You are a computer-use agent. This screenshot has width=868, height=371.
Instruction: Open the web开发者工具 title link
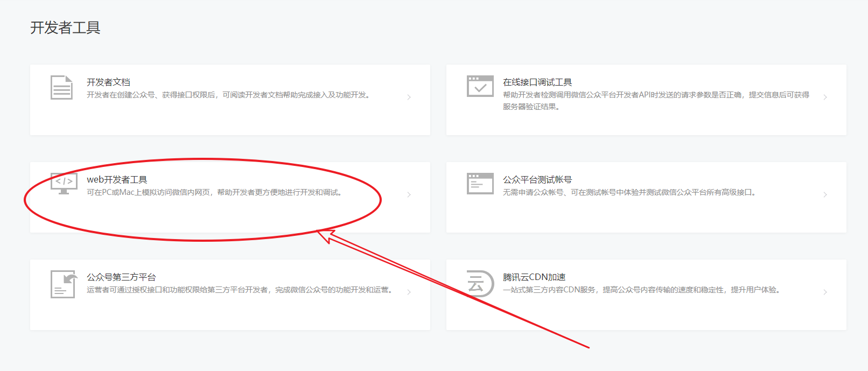point(117,179)
